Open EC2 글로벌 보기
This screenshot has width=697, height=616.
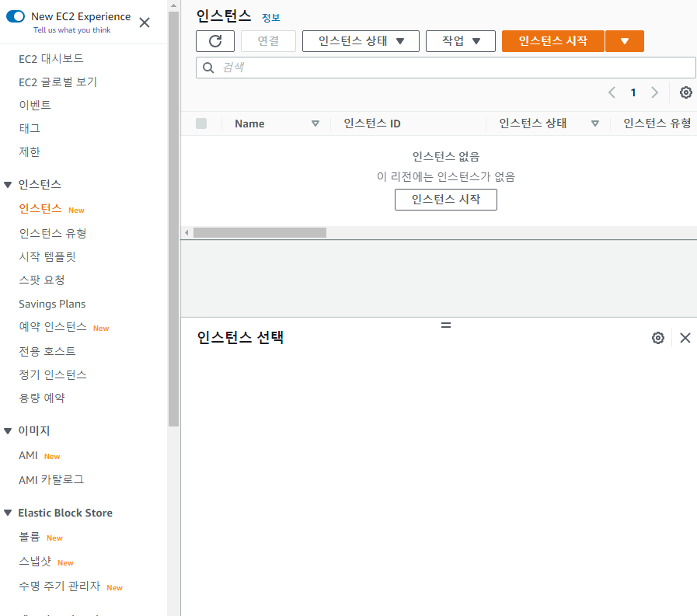click(x=58, y=82)
